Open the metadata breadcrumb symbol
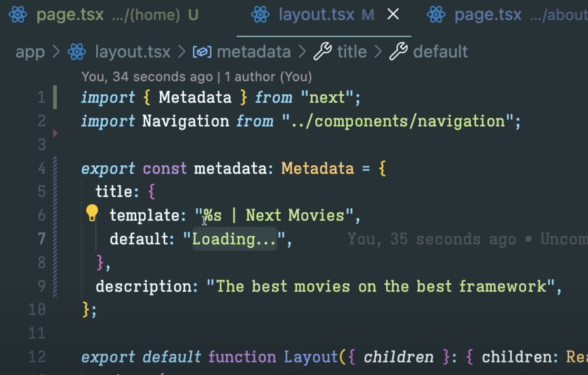 pyautogui.click(x=254, y=52)
